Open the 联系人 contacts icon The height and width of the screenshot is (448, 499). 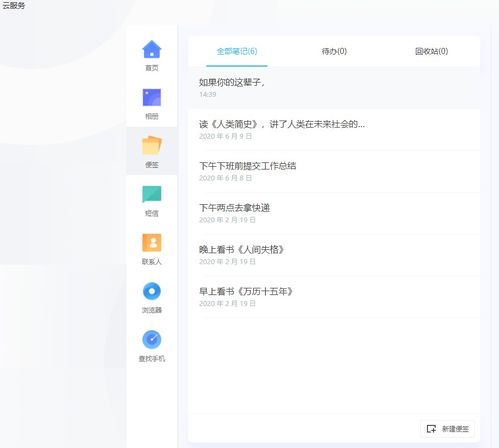(152, 242)
